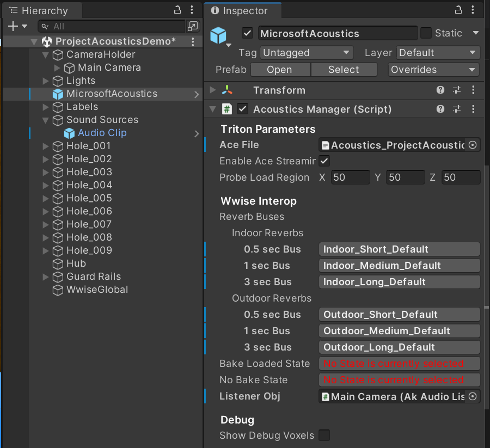Click the Acoustics Manager script icon
Image resolution: width=490 pixels, height=448 pixels.
(227, 109)
